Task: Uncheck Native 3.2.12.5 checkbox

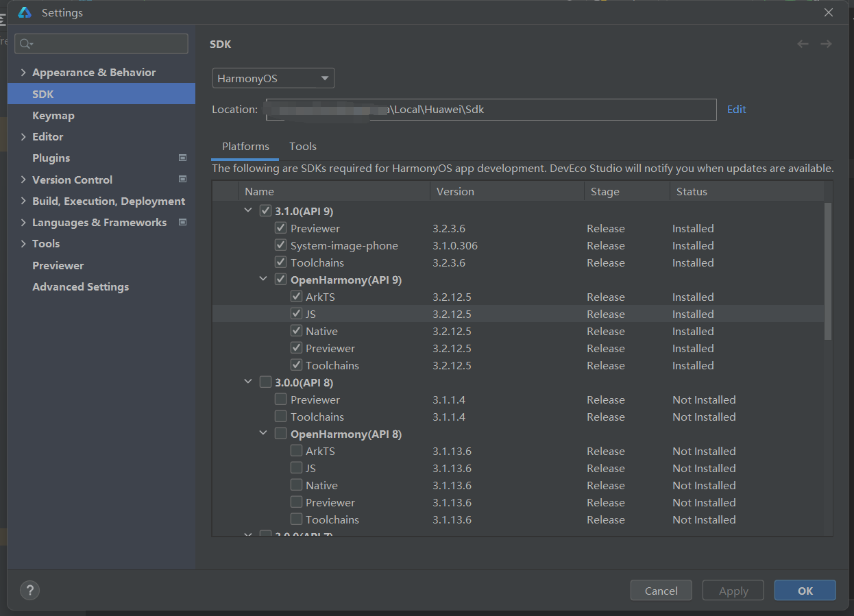Action: point(296,331)
